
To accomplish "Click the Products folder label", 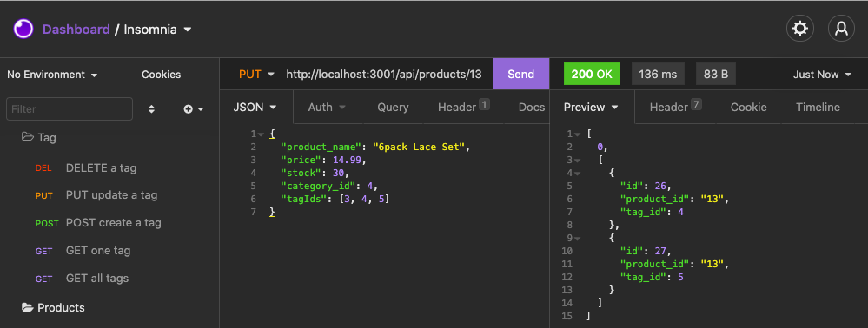I will (x=61, y=307).
